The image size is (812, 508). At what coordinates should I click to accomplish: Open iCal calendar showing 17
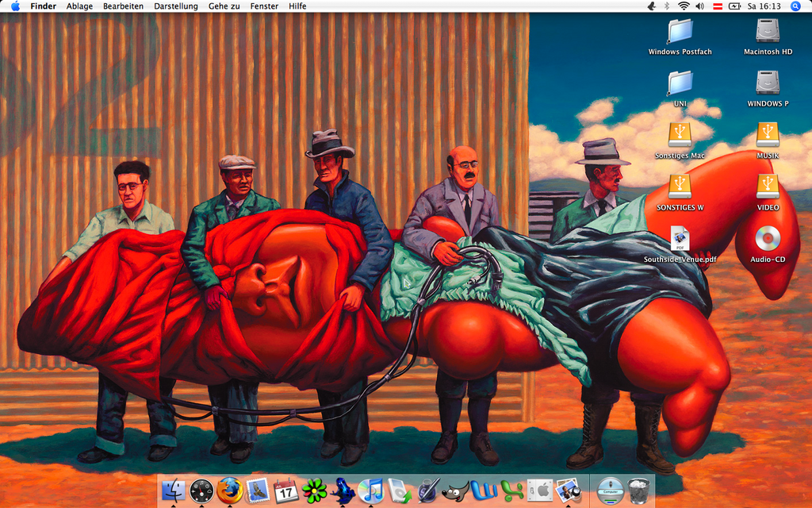285,491
